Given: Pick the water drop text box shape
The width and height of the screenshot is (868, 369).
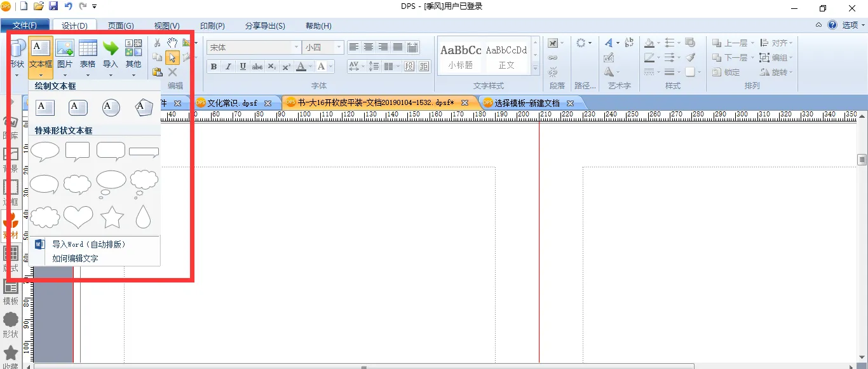Looking at the screenshot, I should point(144,217).
